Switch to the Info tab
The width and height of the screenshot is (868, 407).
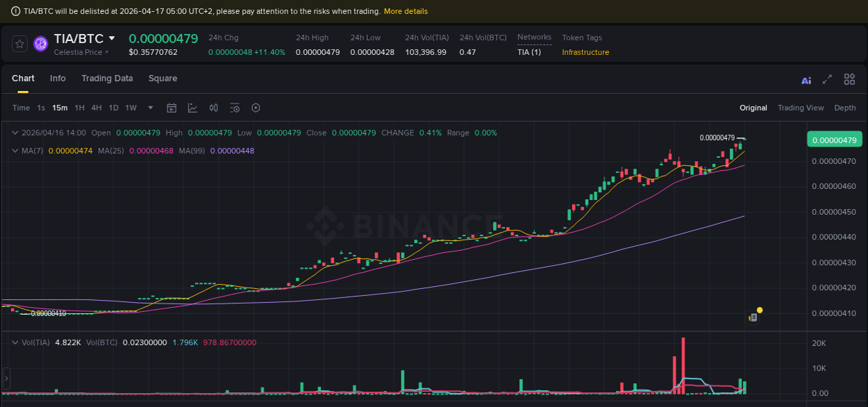(58, 78)
